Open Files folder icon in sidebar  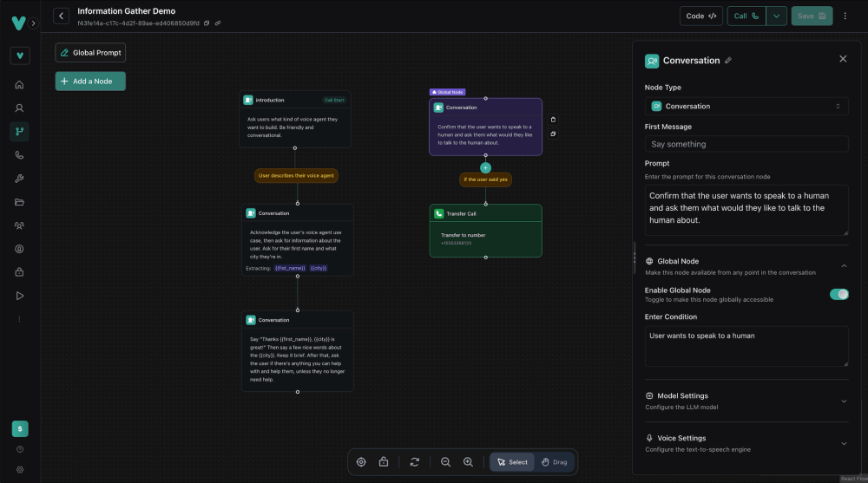coord(19,202)
